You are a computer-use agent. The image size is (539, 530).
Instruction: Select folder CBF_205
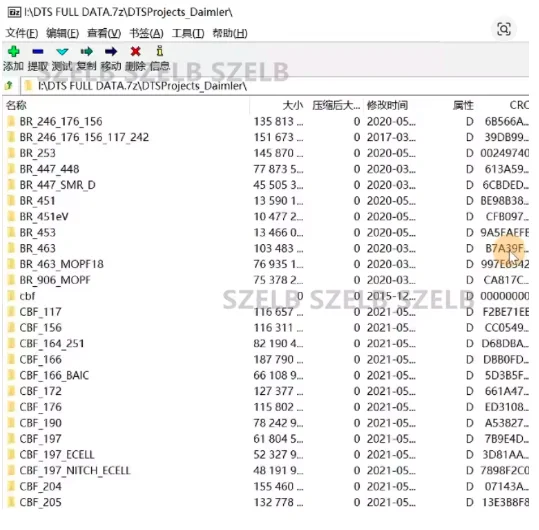(41, 502)
